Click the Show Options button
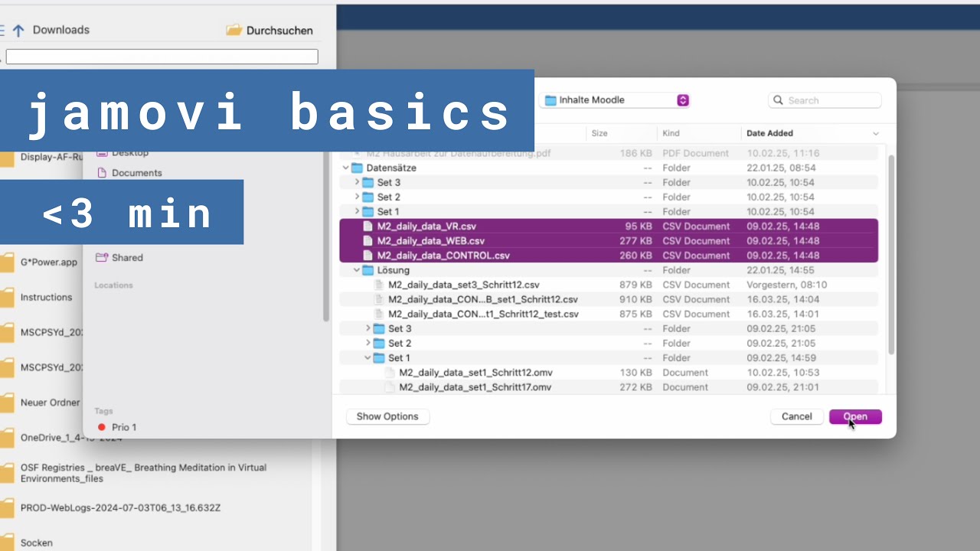Image resolution: width=980 pixels, height=551 pixels. pyautogui.click(x=387, y=416)
